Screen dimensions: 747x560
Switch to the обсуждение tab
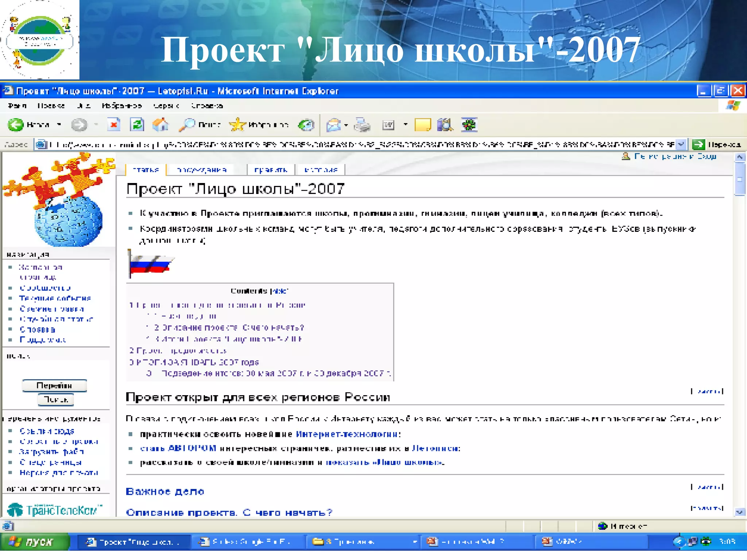[202, 170]
